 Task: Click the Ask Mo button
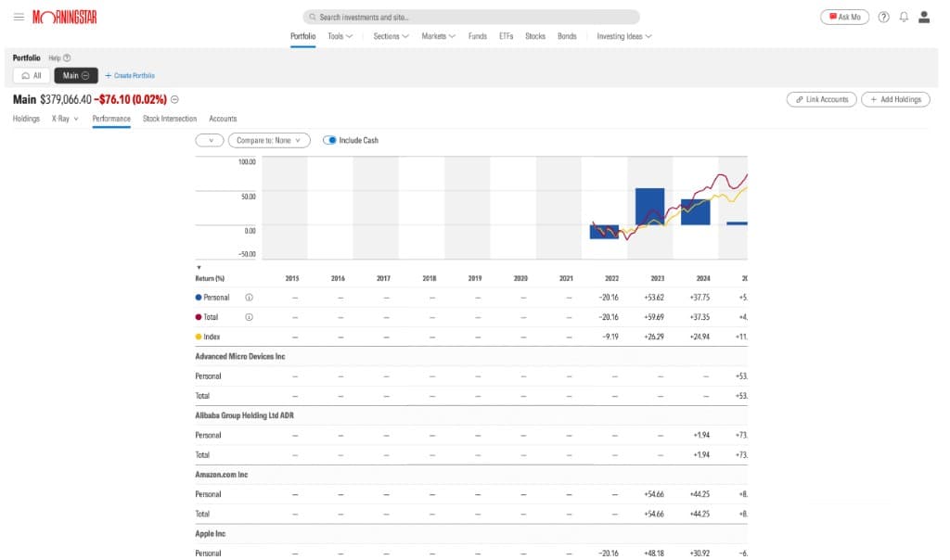click(844, 17)
